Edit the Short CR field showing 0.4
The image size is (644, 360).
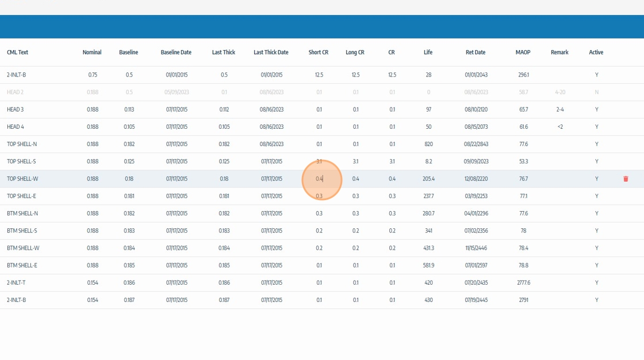tap(319, 179)
